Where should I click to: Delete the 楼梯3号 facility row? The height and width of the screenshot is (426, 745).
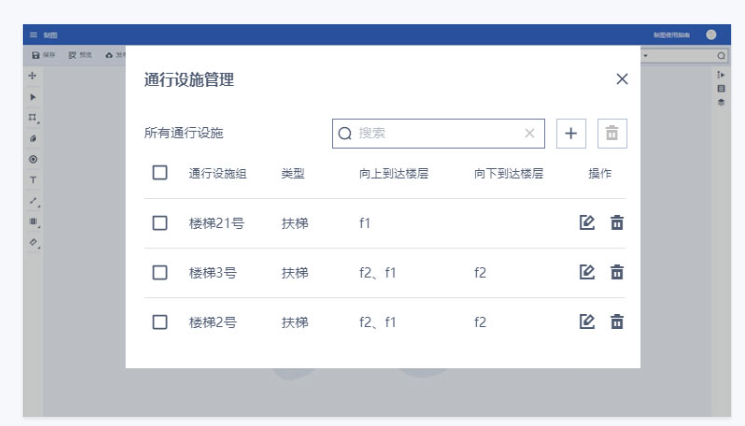click(x=617, y=272)
